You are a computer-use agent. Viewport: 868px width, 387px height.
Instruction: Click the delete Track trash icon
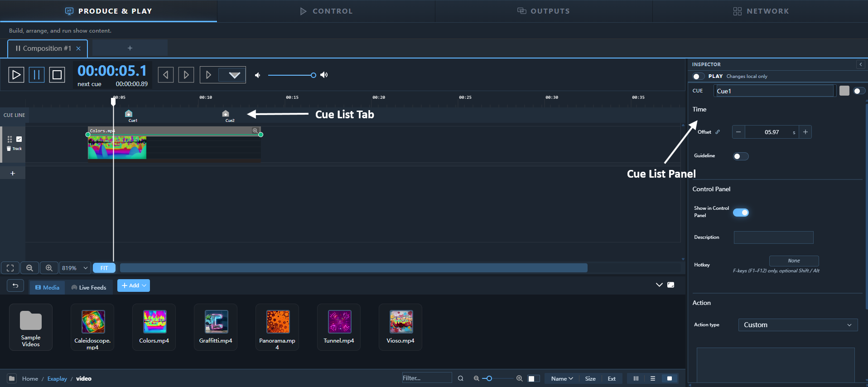[9, 149]
